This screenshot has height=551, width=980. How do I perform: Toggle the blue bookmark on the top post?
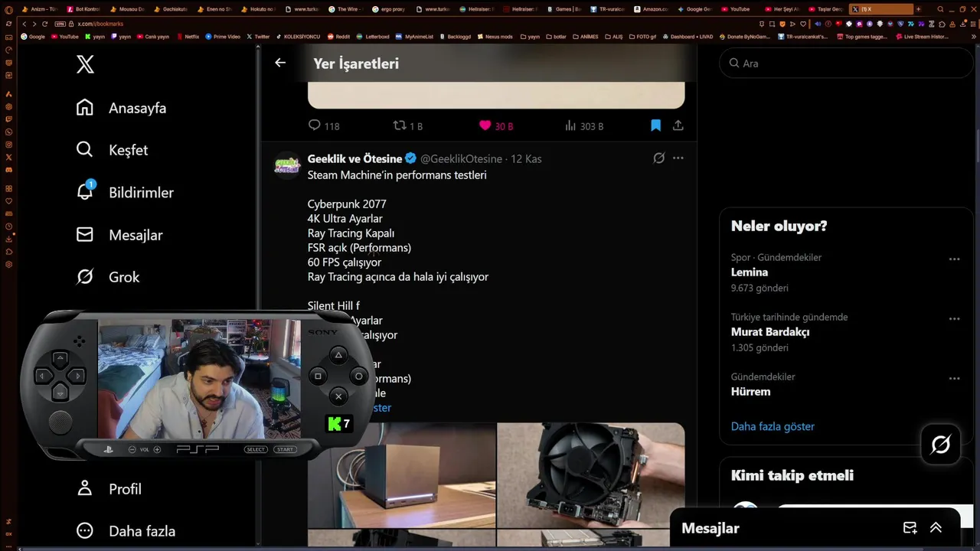pyautogui.click(x=655, y=126)
